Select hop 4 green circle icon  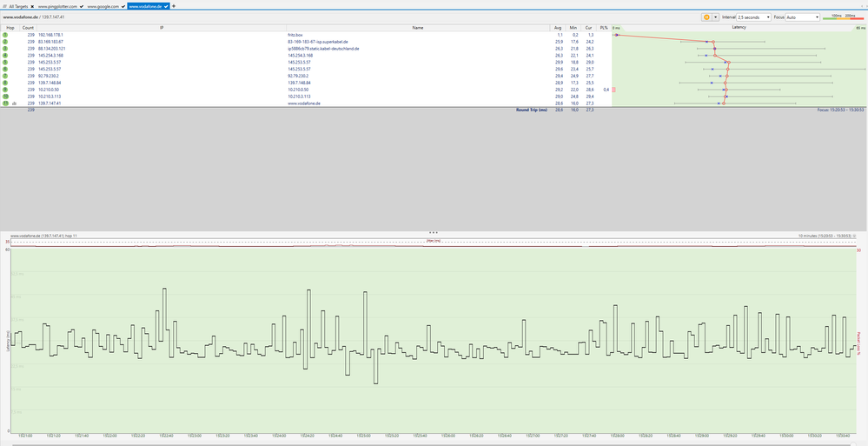pyautogui.click(x=5, y=56)
